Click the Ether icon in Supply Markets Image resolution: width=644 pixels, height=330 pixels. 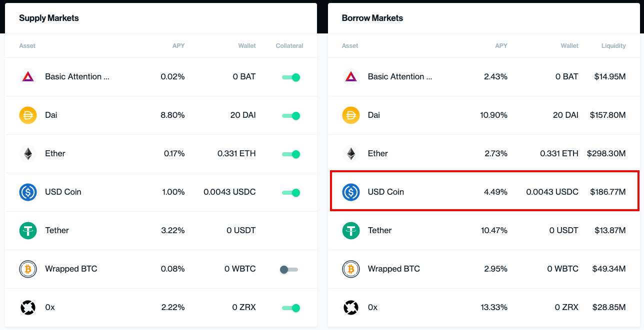pos(28,154)
